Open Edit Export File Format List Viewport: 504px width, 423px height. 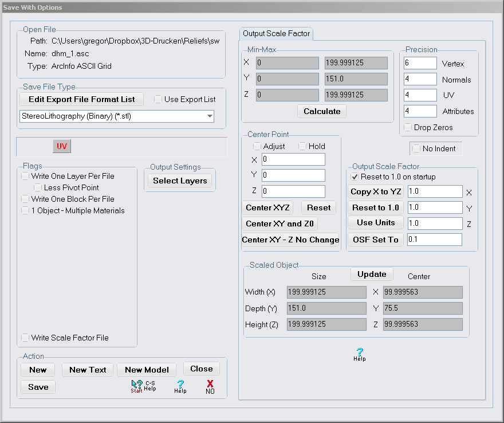coord(81,99)
